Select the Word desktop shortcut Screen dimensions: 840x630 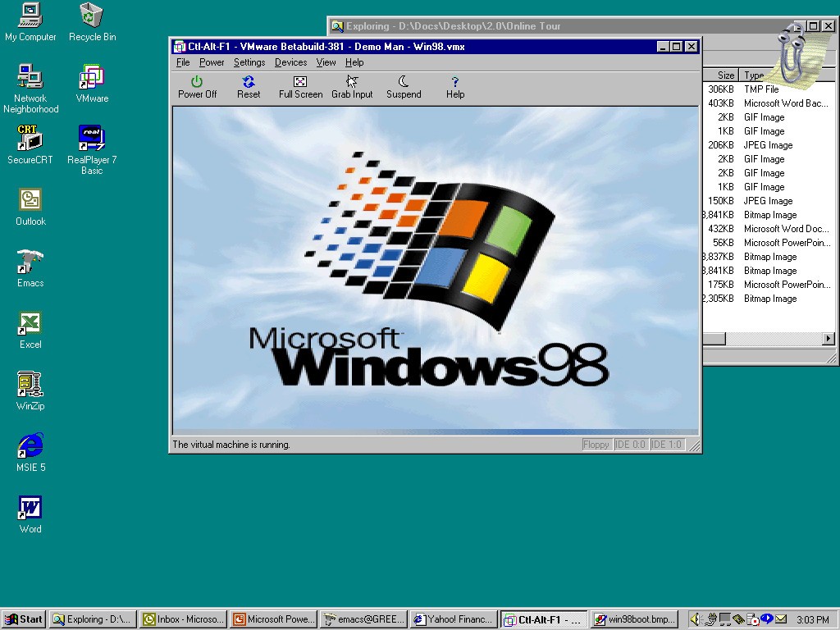pos(30,514)
